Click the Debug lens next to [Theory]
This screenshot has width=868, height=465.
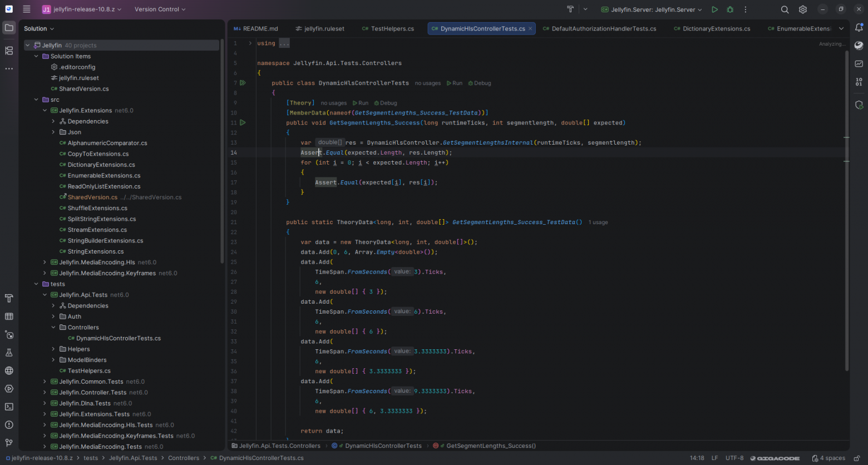386,103
